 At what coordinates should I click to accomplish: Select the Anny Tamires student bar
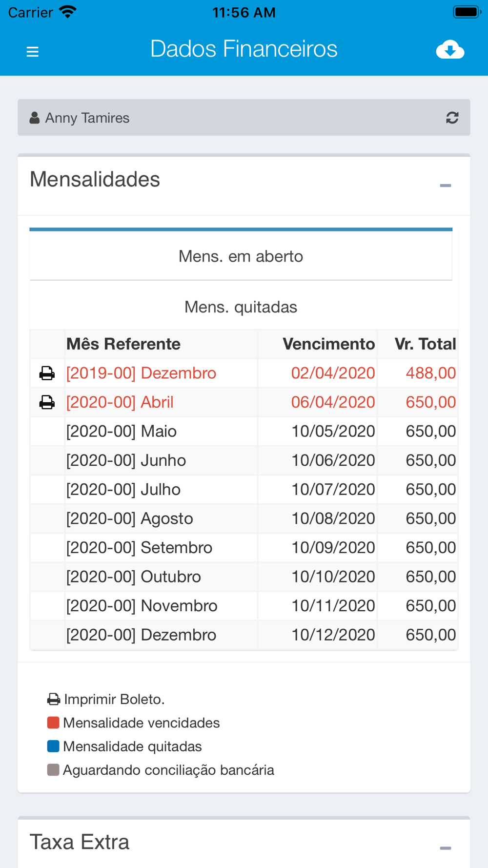[244, 118]
